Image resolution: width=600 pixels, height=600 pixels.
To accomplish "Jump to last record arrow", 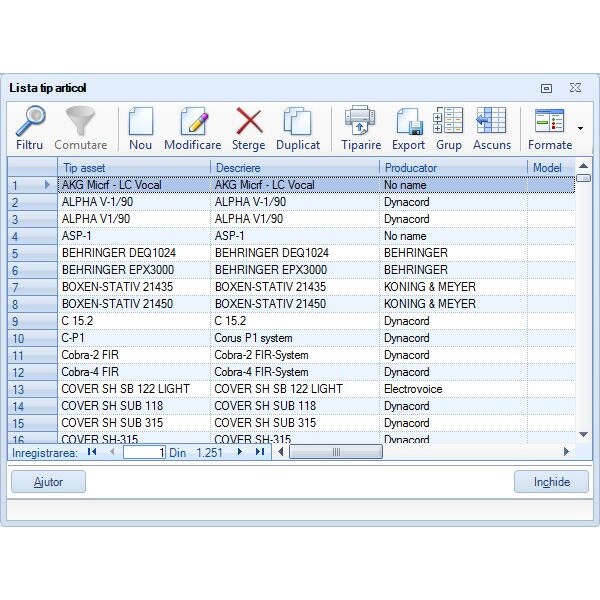I will coord(259,452).
